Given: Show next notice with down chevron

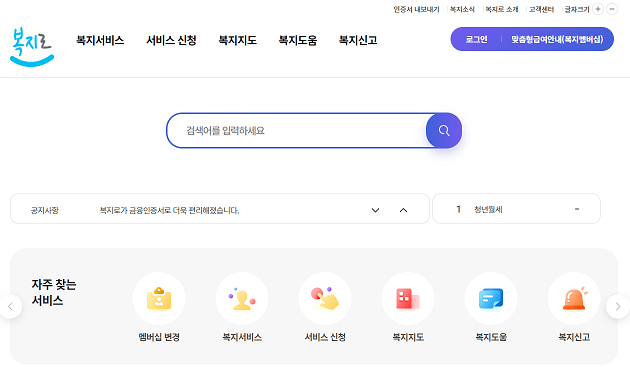Looking at the screenshot, I should click(375, 210).
